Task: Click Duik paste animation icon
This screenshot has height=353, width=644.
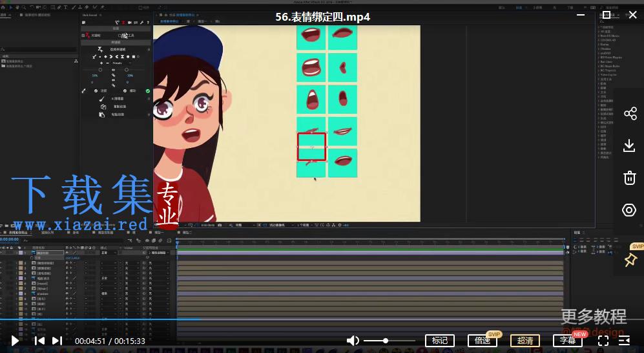Action: tap(101, 114)
